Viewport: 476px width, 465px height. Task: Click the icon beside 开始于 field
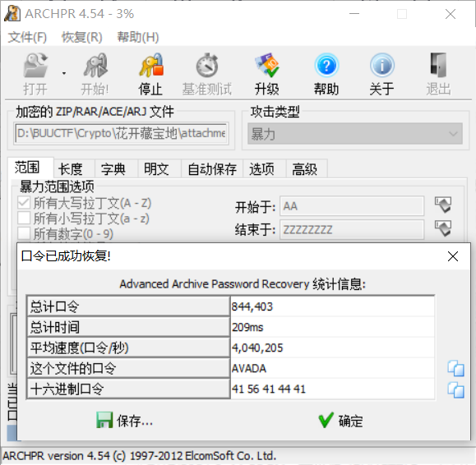pyautogui.click(x=443, y=205)
